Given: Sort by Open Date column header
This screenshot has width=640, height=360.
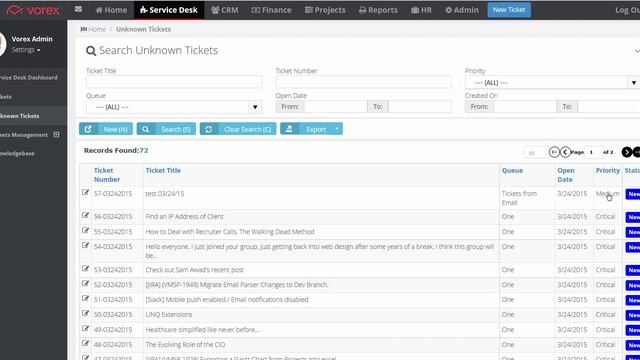Looking at the screenshot, I should click(x=566, y=175).
